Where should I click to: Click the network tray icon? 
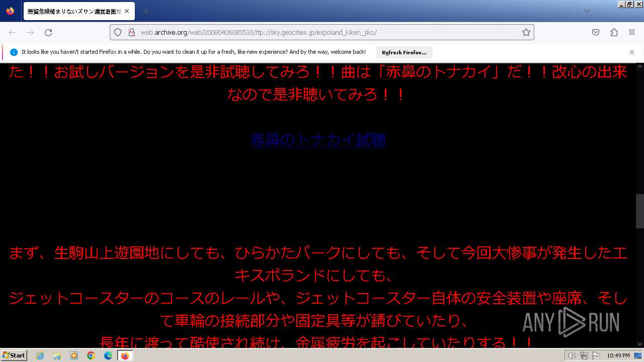[x=584, y=355]
